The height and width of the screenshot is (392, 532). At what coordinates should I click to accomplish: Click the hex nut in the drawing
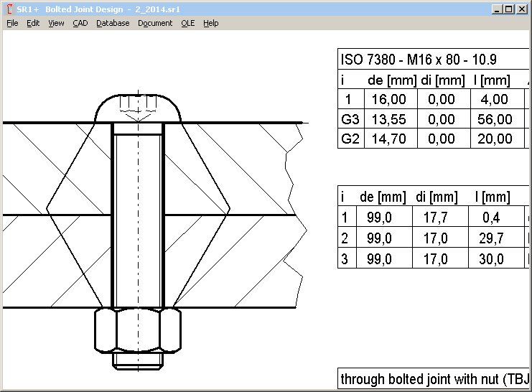(x=137, y=330)
